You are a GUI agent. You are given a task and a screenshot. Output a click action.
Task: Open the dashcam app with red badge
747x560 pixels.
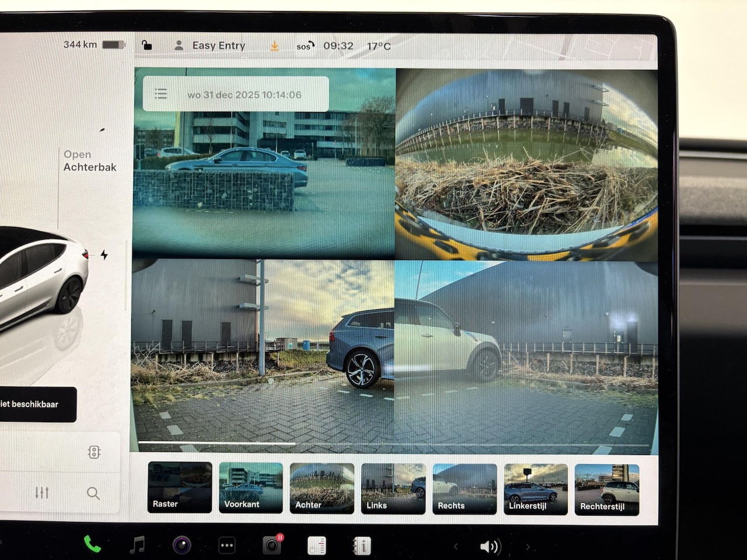pos(272,545)
